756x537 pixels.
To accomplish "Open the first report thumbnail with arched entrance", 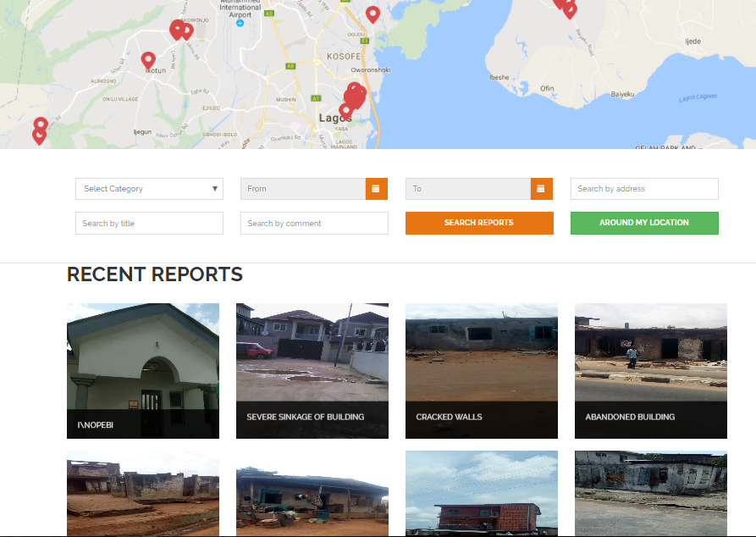I will click(x=142, y=371).
